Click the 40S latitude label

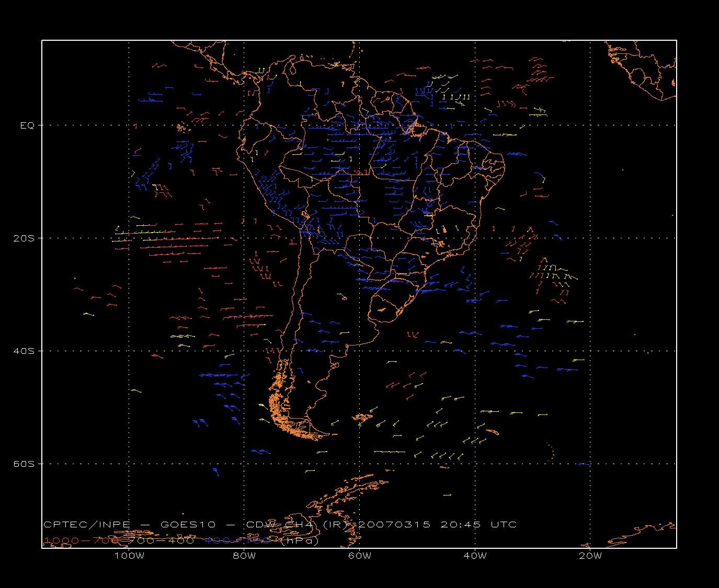coord(24,351)
